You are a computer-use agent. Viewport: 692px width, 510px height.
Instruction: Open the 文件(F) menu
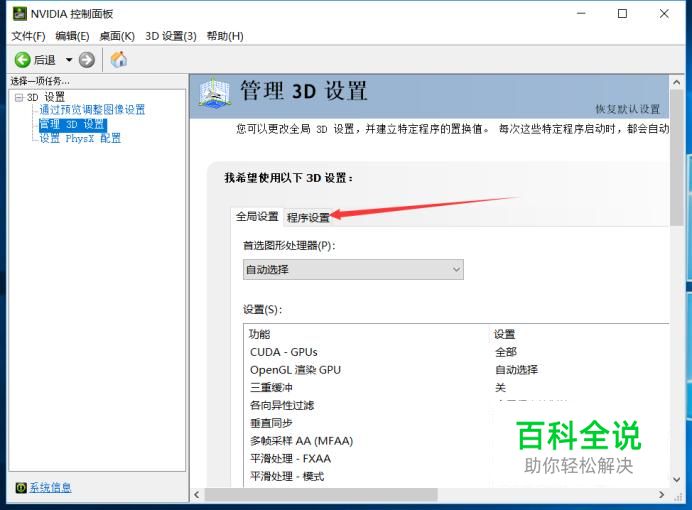(28, 36)
